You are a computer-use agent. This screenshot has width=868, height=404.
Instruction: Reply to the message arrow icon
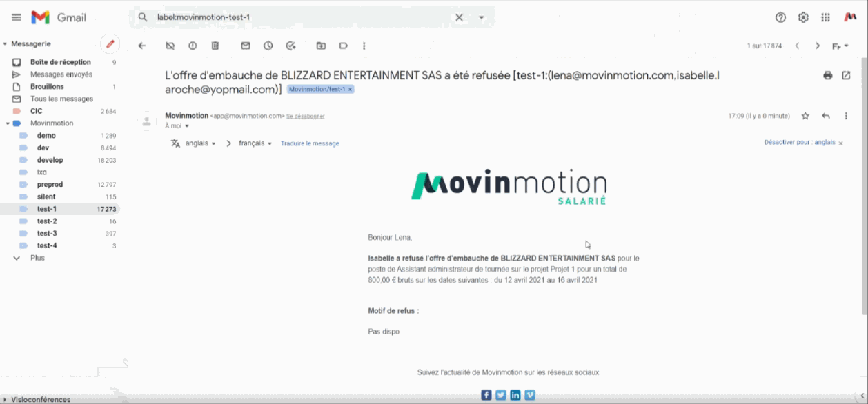[x=826, y=116]
